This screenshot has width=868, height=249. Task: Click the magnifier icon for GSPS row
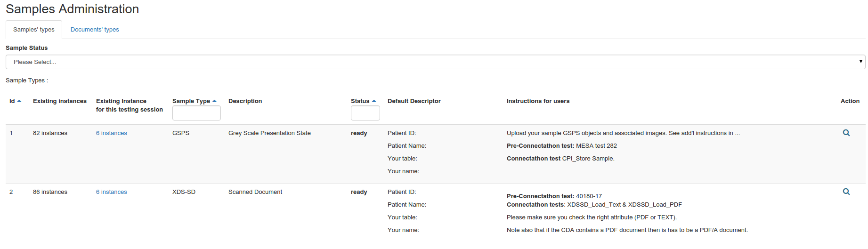point(846,133)
